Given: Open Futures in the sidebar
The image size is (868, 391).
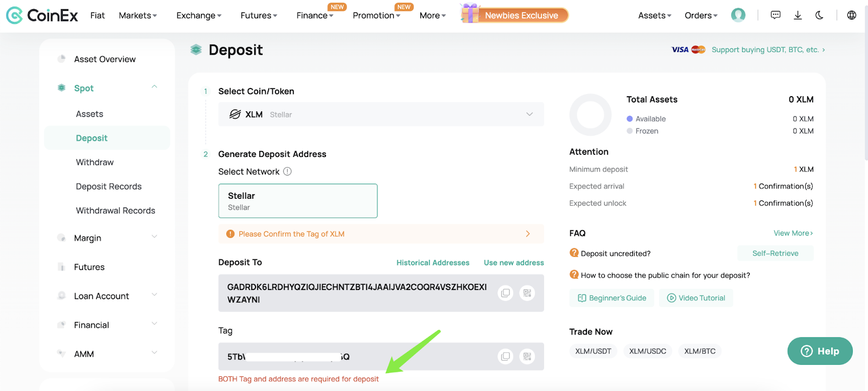Looking at the screenshot, I should coord(90,267).
